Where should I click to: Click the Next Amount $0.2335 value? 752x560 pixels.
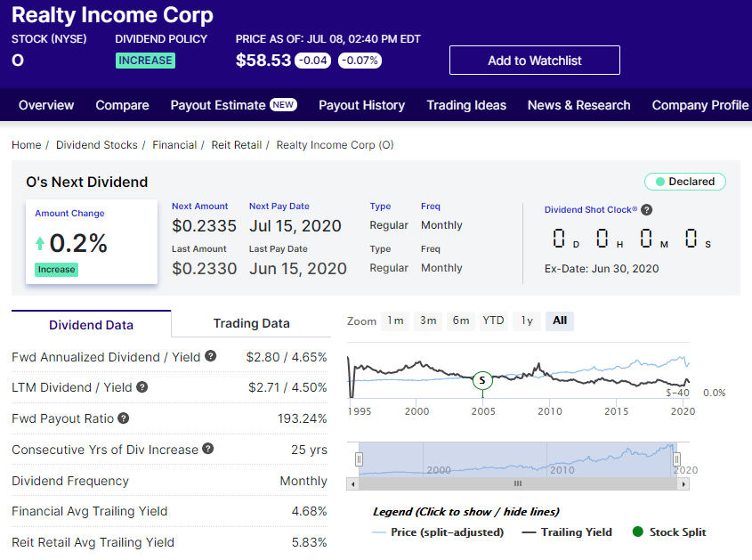click(x=205, y=225)
